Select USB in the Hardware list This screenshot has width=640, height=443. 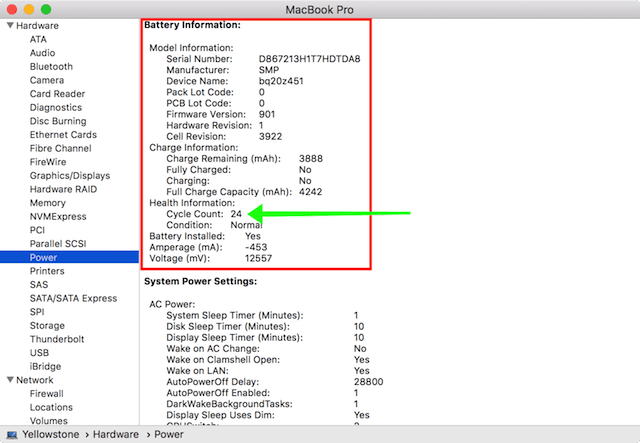[x=39, y=352]
